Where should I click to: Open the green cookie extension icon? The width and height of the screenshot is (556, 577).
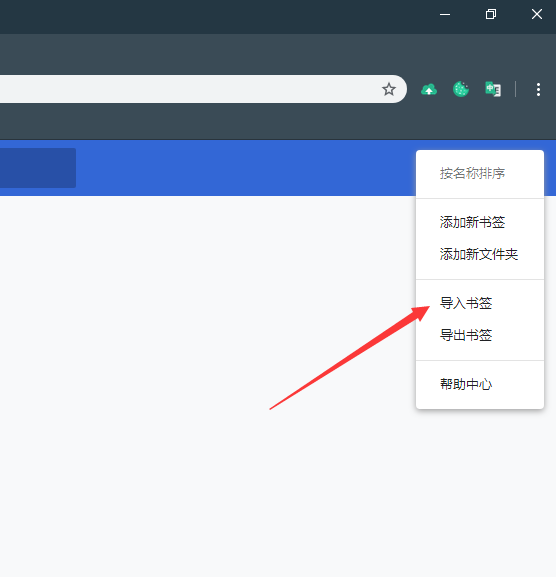(461, 89)
